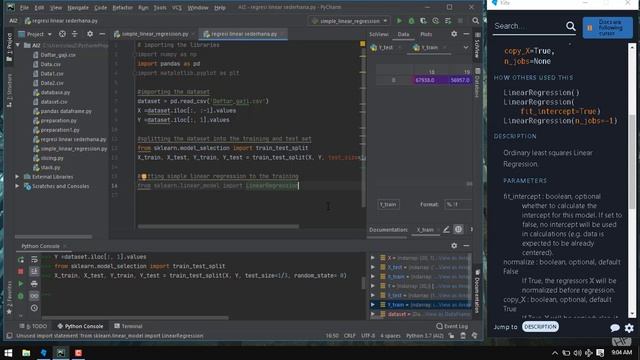Click the SciView Format input field
This screenshot has height=360, width=640.
pos(458,204)
